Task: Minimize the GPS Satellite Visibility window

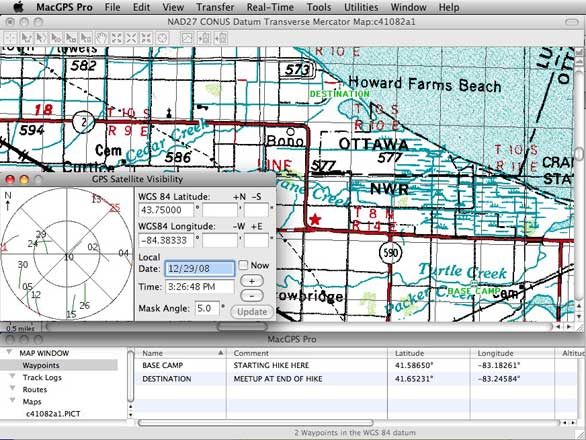Action: (x=24, y=180)
